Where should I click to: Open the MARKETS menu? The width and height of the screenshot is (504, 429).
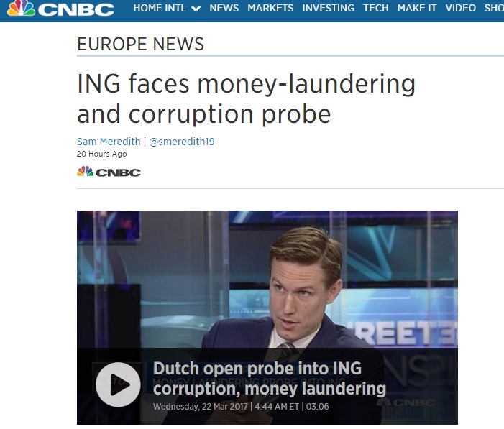click(x=270, y=8)
